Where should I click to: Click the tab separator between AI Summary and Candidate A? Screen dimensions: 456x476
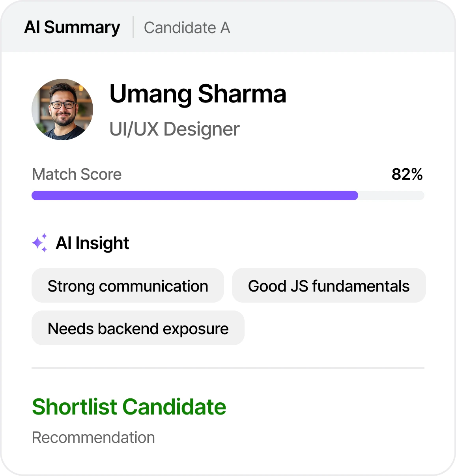tap(133, 27)
